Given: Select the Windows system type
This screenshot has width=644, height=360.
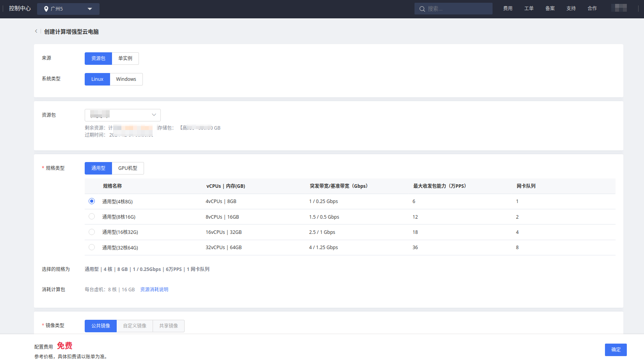Looking at the screenshot, I should [126, 79].
